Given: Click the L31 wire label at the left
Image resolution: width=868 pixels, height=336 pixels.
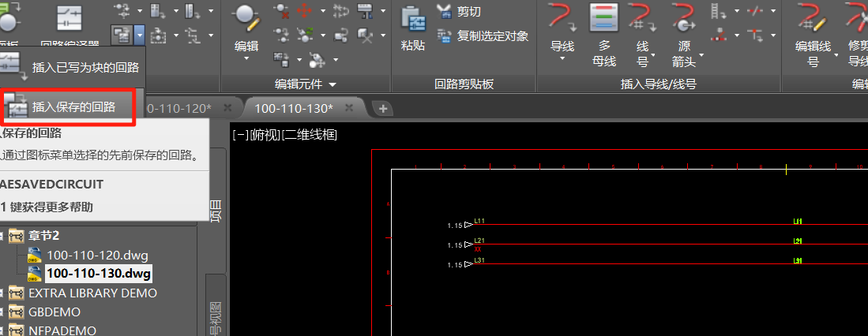Looking at the screenshot, I should click(479, 260).
